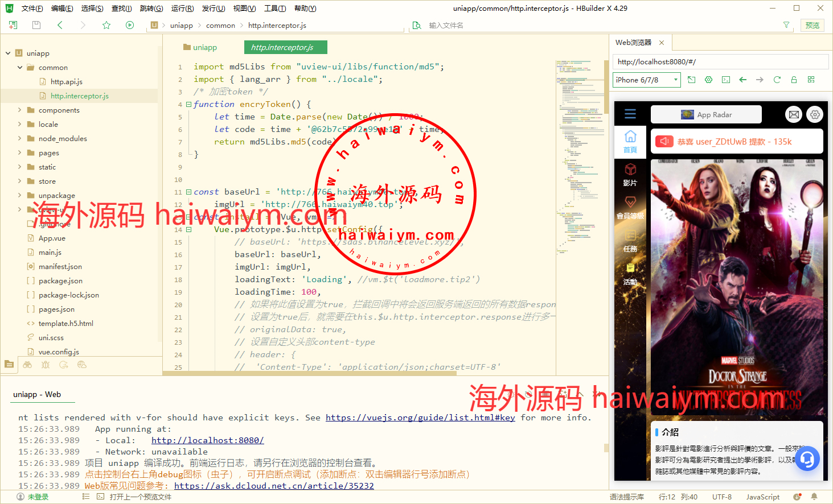Click the 未登录 login status

33,497
